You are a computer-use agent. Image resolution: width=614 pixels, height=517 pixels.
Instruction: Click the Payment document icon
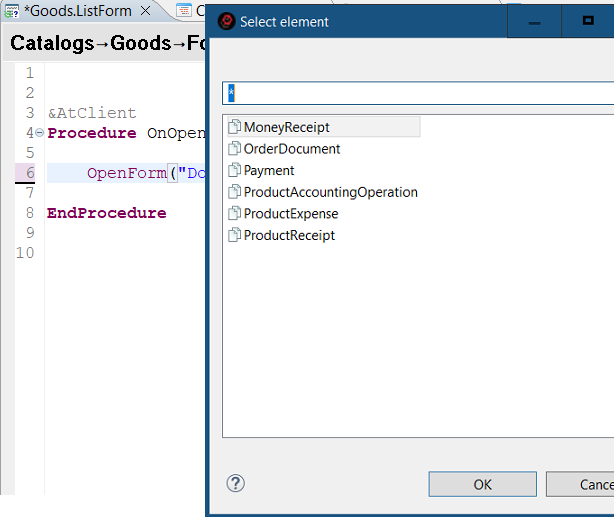pyautogui.click(x=234, y=170)
